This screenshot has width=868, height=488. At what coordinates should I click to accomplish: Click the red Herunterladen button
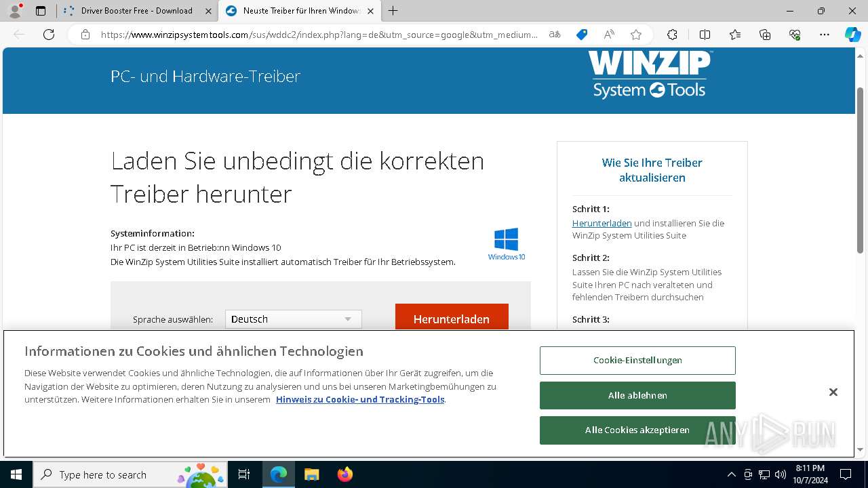[452, 317]
